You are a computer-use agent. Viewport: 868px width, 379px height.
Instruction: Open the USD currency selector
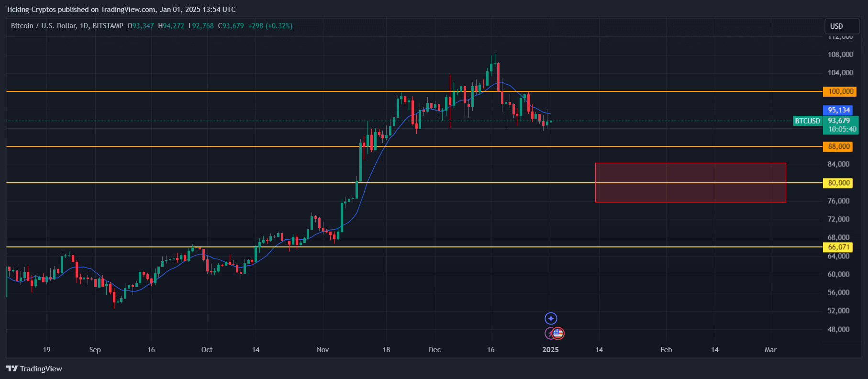click(842, 26)
